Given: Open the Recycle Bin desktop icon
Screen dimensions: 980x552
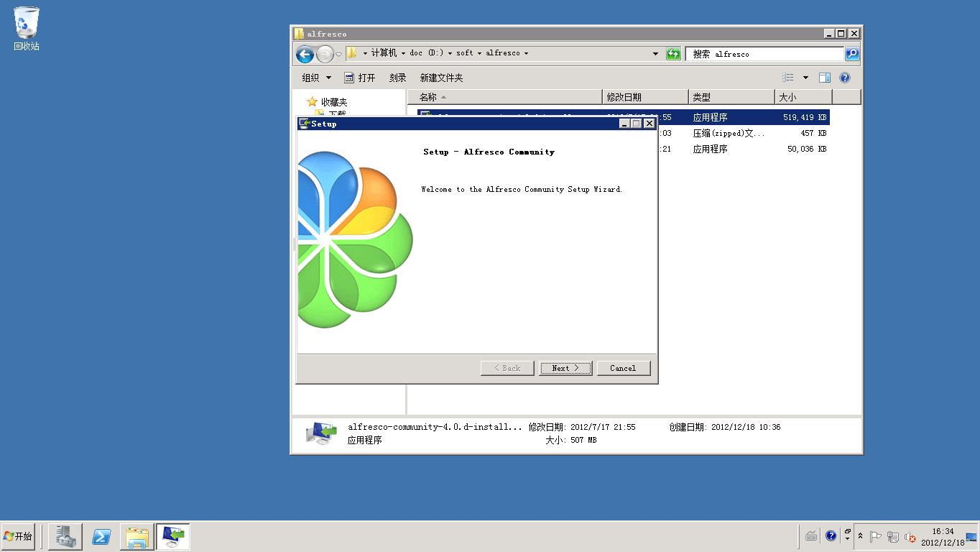Looking at the screenshot, I should [x=27, y=29].
